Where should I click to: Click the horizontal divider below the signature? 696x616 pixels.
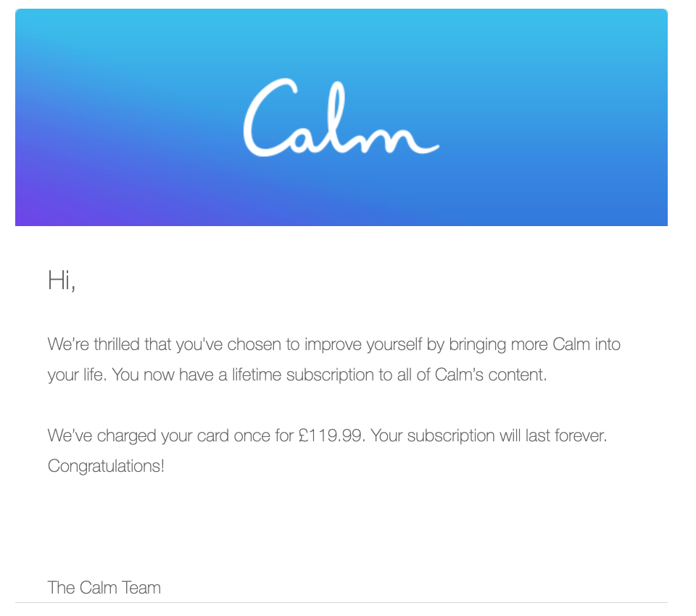tap(341, 603)
